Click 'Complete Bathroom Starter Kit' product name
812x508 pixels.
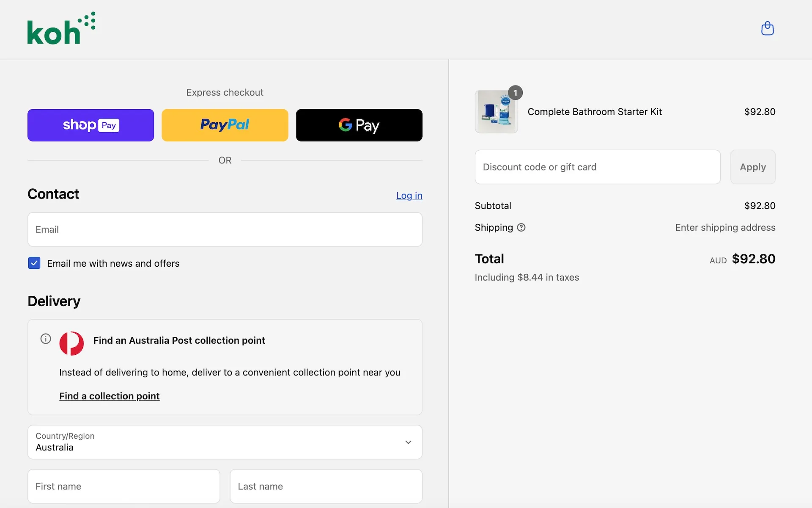click(595, 112)
